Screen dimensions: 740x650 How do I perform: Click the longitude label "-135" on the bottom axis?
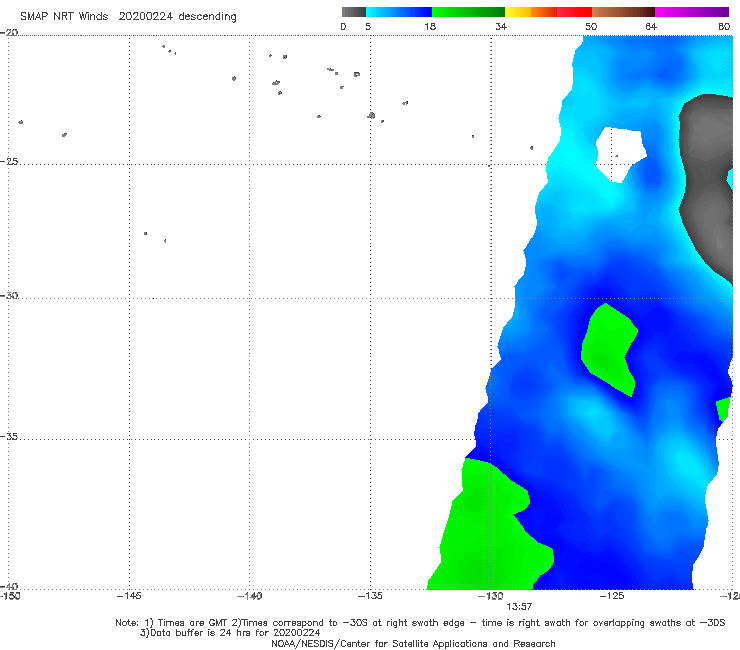click(x=370, y=596)
